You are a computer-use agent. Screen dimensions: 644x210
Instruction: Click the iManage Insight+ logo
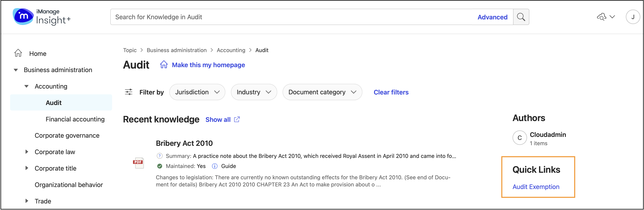tap(41, 17)
